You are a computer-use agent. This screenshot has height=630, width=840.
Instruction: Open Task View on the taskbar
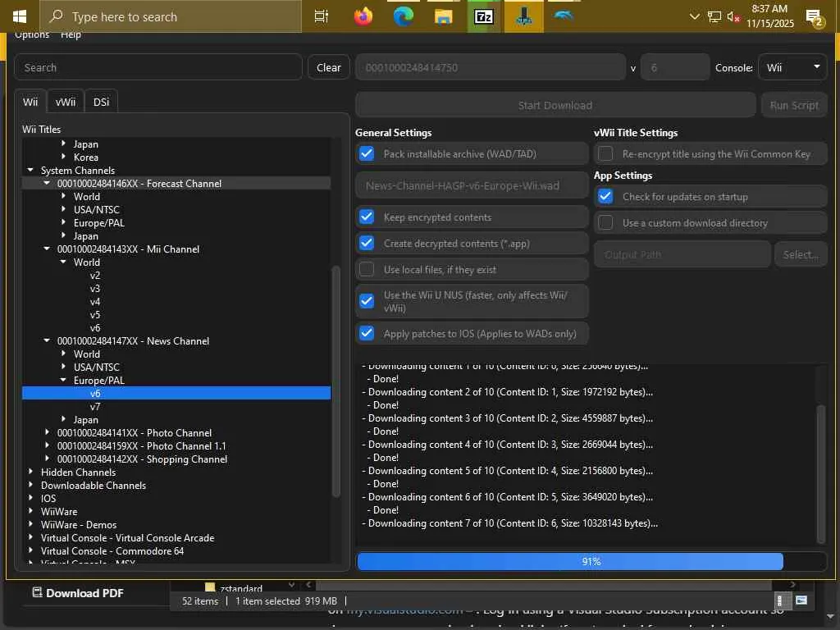click(x=322, y=16)
